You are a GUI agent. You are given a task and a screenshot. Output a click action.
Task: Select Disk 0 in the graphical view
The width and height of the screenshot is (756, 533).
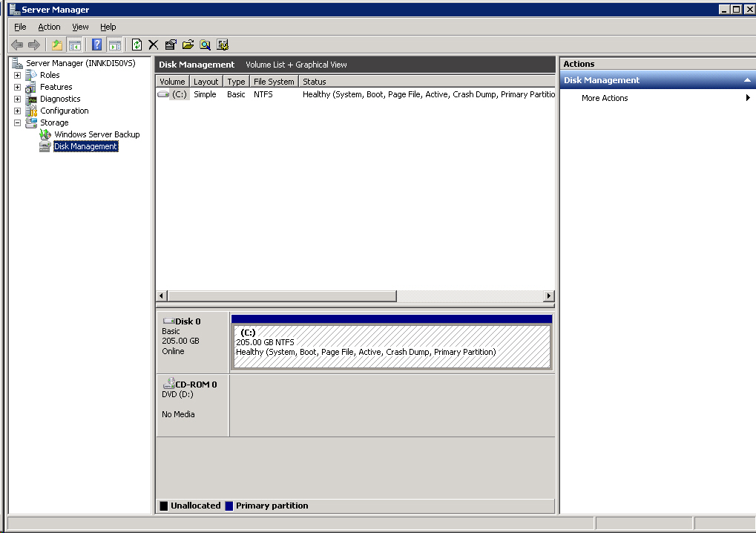[192, 341]
